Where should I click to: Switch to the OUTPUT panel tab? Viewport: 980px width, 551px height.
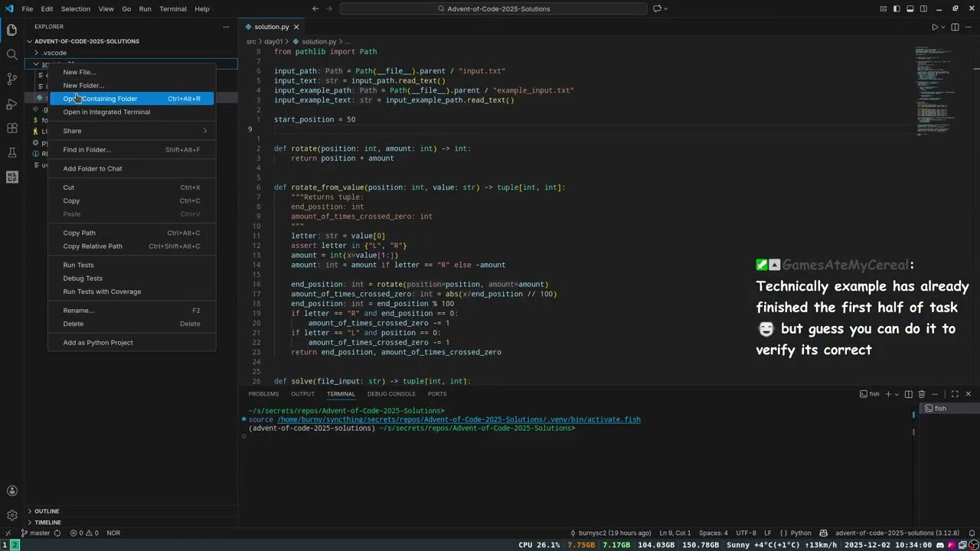coord(302,394)
